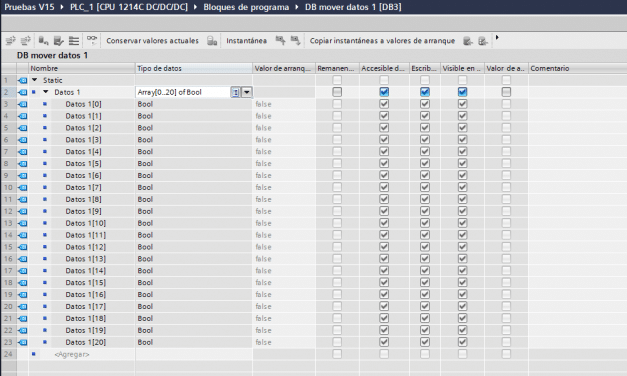Click the pencil-and-sheet icon left of the list icon
Image resolution: width=627 pixels, height=376 pixels.
pos(59,40)
